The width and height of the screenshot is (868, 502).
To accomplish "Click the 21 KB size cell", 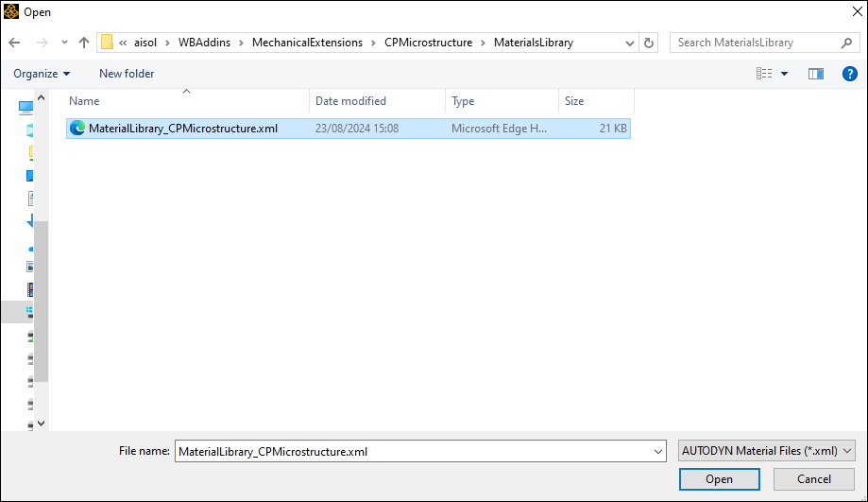I will pyautogui.click(x=613, y=129).
